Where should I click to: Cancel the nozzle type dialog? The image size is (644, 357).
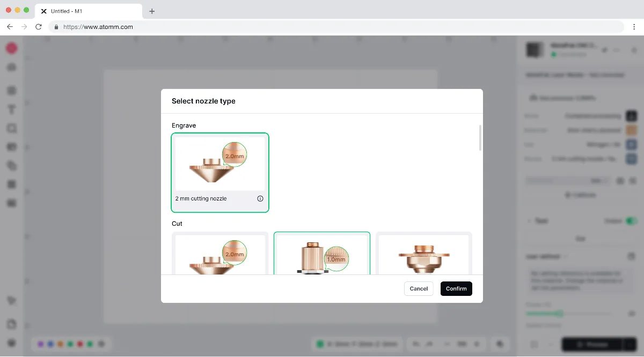[x=419, y=288]
